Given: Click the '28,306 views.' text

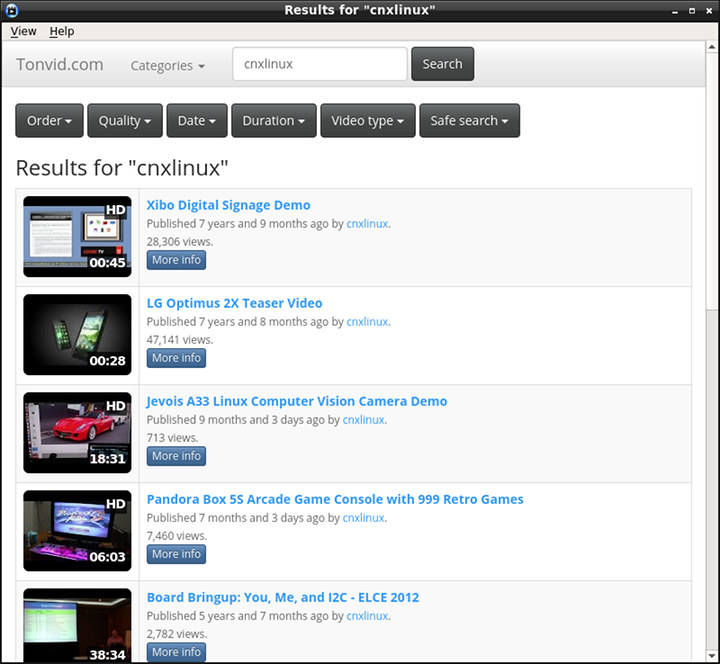Looking at the screenshot, I should (x=180, y=242).
